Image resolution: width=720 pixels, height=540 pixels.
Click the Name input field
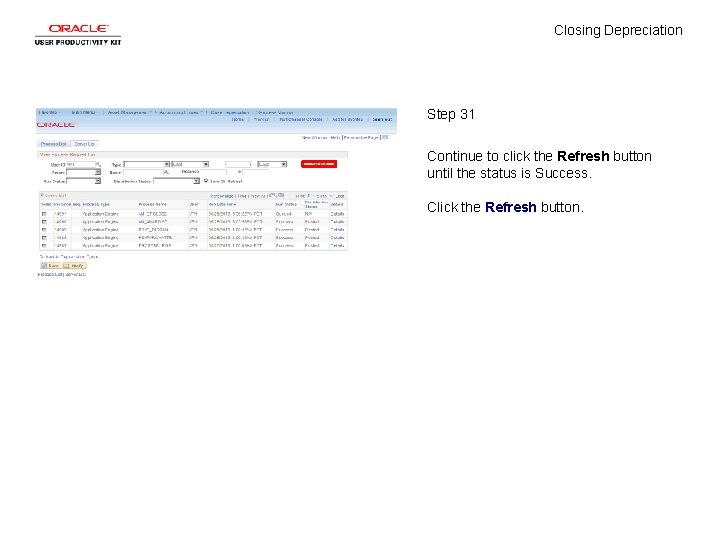tap(143, 173)
